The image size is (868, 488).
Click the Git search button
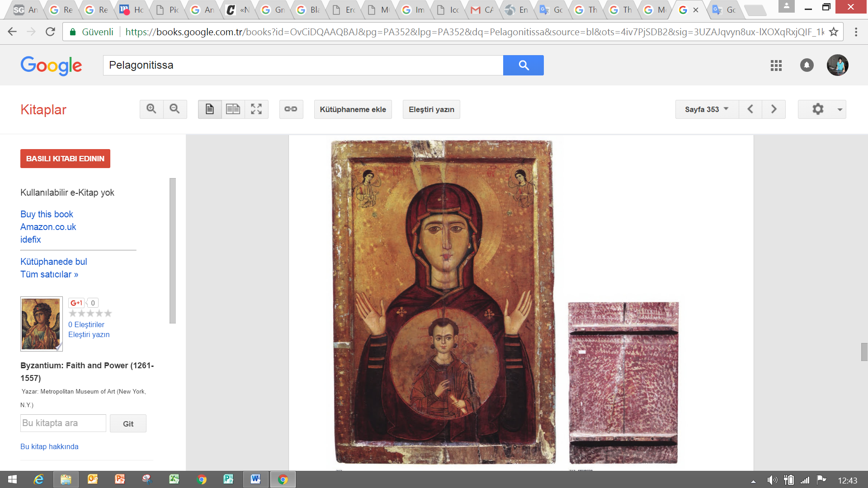coord(128,423)
